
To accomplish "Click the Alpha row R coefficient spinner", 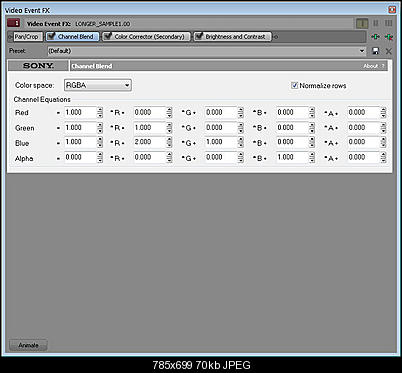I will [x=100, y=157].
